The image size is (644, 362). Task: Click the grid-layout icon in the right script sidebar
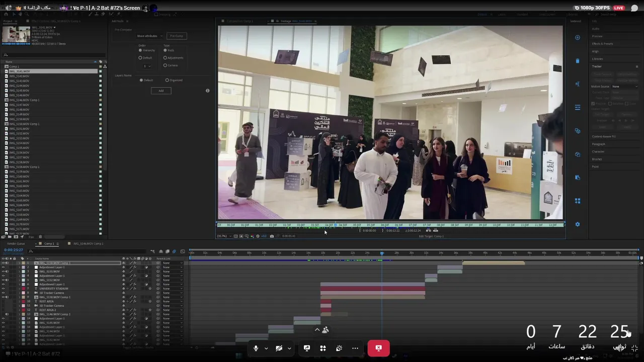click(578, 201)
